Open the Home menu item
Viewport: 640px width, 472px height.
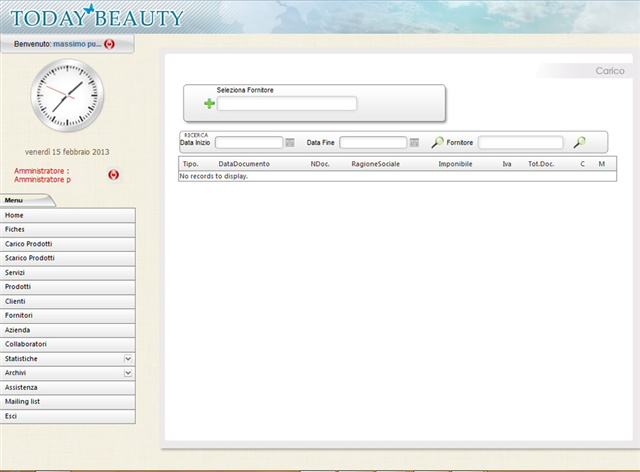click(x=67, y=215)
